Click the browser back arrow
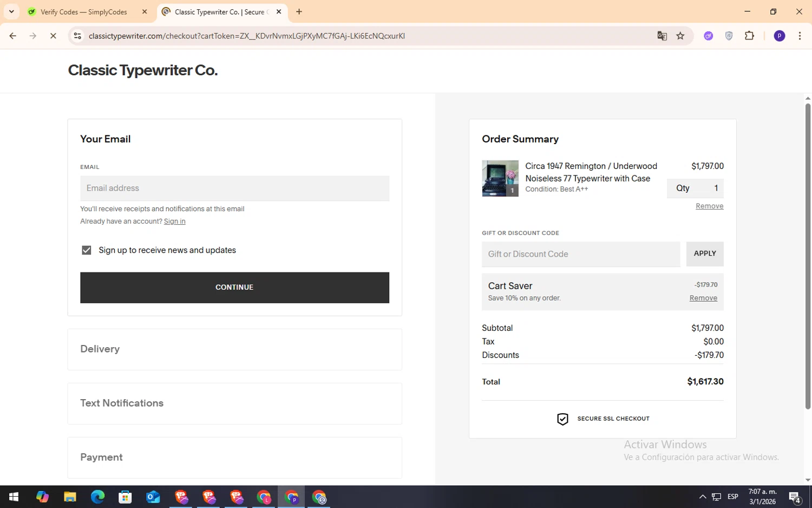This screenshot has height=508, width=812. point(12,36)
